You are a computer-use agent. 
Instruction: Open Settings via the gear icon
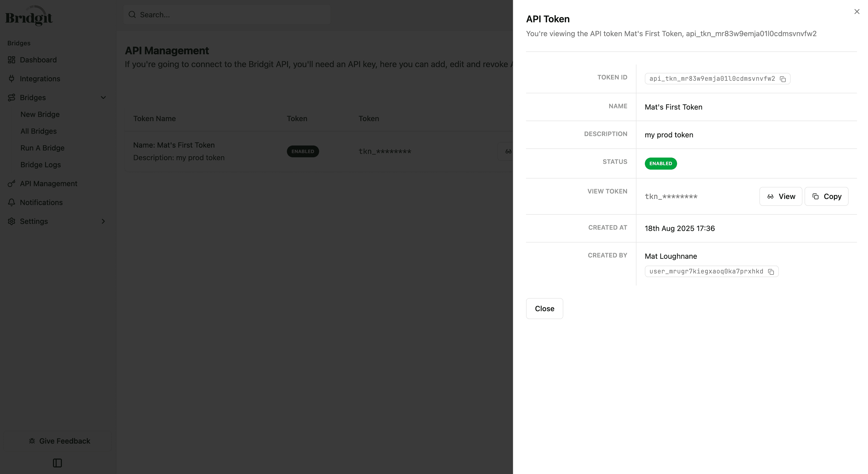tap(12, 221)
